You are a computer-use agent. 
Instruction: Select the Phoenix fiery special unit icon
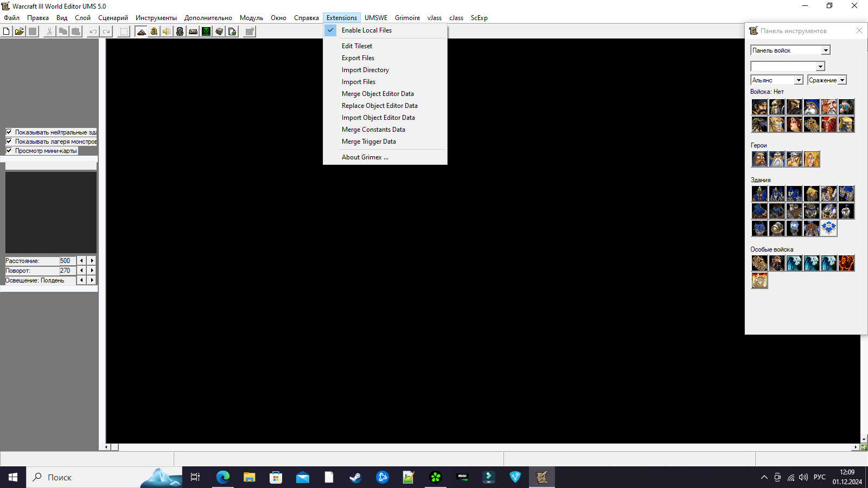846,263
